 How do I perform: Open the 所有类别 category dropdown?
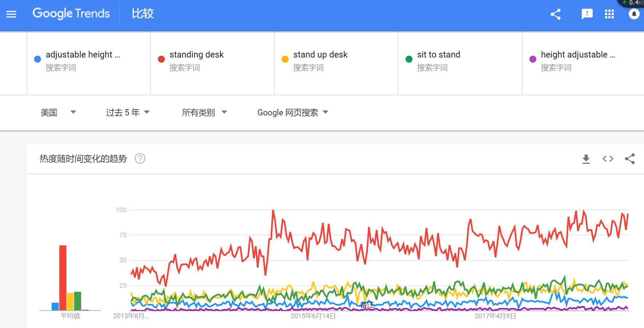point(204,112)
